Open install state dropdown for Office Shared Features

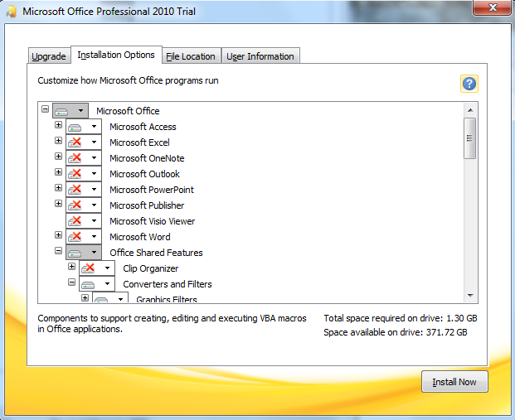click(84, 253)
